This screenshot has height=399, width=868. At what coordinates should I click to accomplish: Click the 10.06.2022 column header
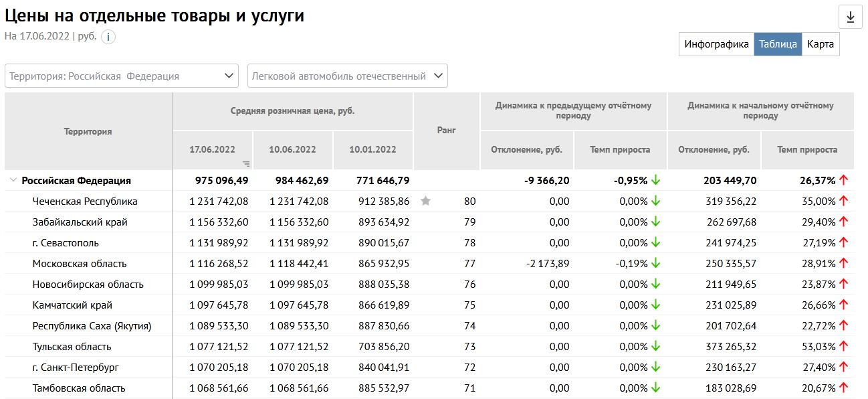click(292, 149)
